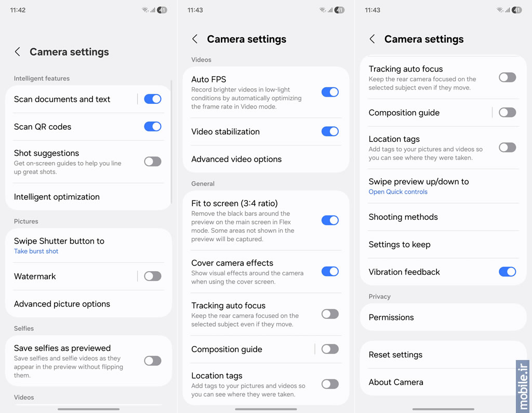Open the Permissions privacy entry
This screenshot has height=413, width=532.
[x=443, y=317]
